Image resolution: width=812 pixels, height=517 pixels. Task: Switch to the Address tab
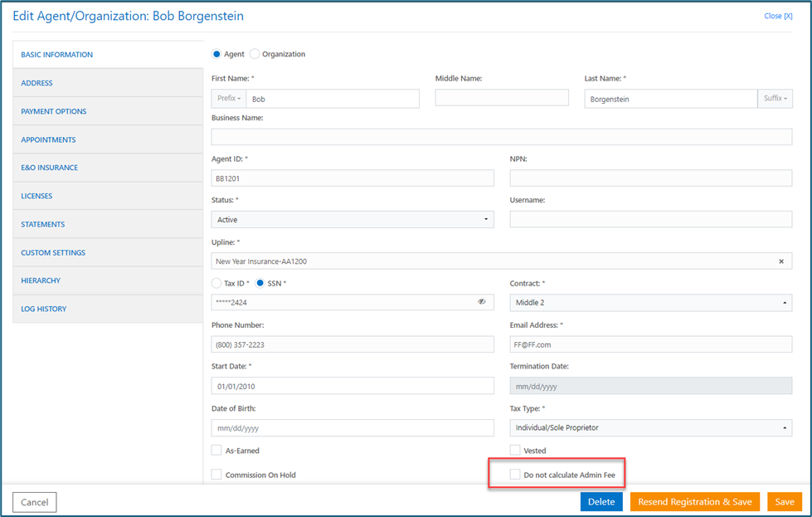pos(108,83)
